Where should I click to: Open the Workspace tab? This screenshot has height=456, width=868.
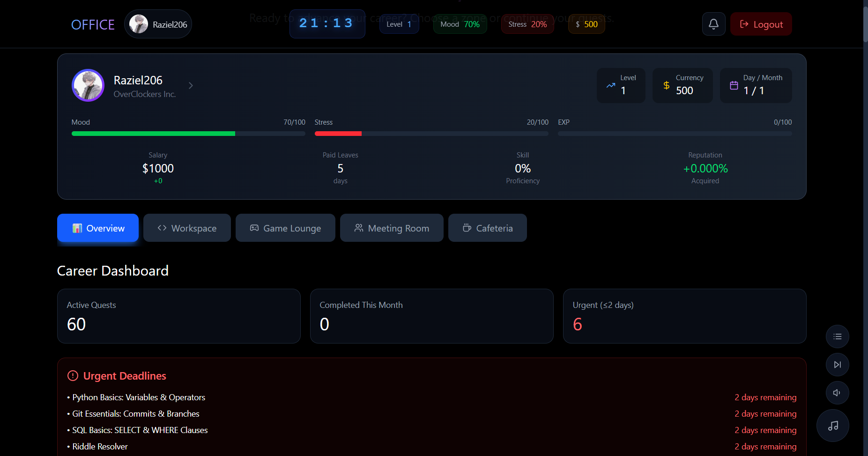point(187,228)
